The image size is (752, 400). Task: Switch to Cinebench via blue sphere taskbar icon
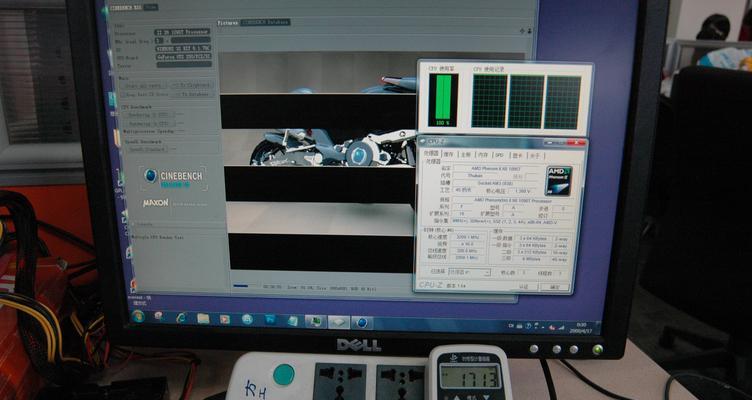(x=362, y=322)
